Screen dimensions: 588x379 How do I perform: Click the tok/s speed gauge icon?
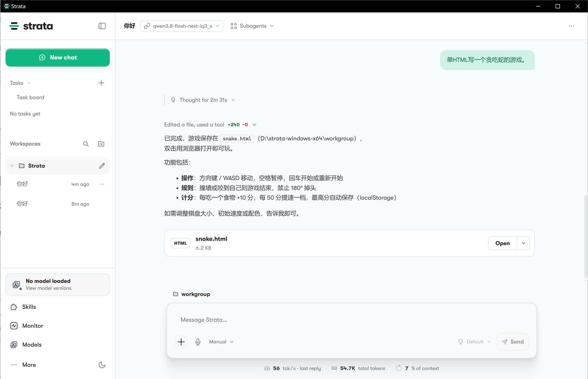point(267,368)
